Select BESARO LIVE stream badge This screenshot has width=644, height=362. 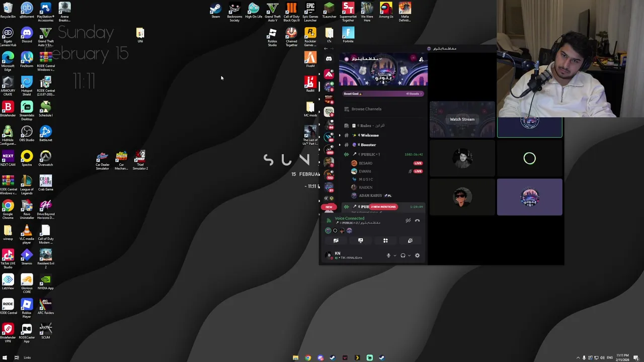(x=418, y=163)
